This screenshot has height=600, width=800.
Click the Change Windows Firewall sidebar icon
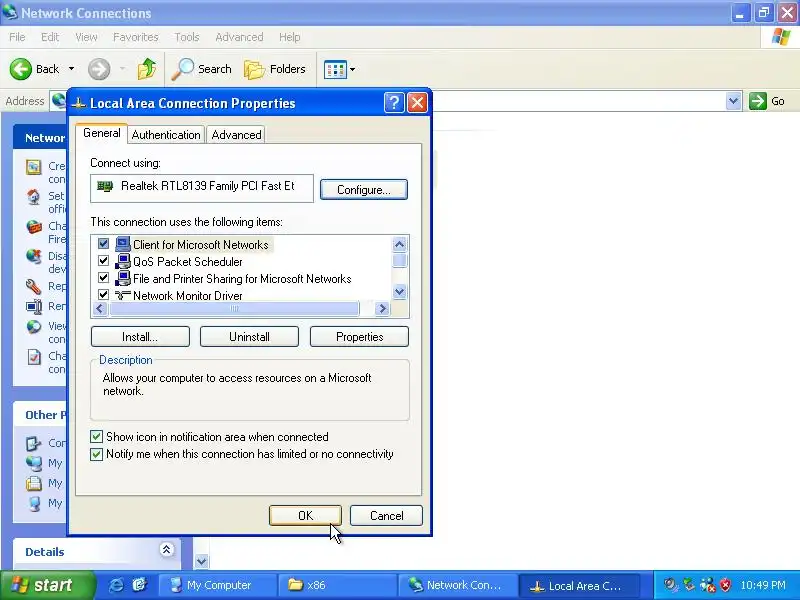point(34,227)
